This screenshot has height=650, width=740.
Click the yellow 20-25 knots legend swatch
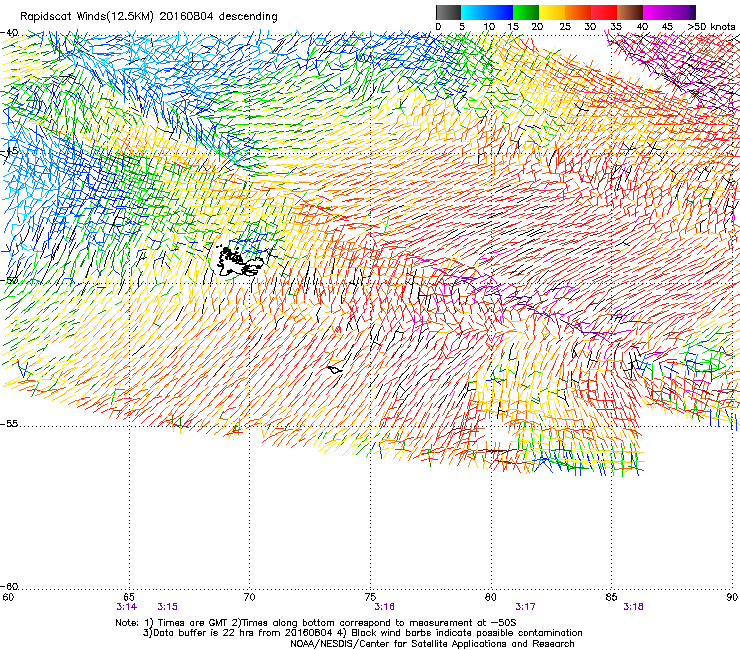pyautogui.click(x=552, y=12)
